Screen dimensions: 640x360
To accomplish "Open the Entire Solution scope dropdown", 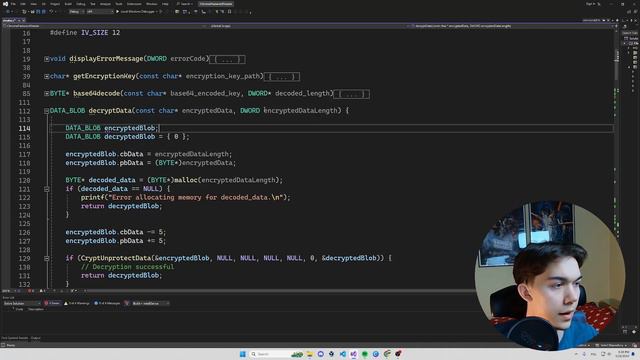I will [x=22, y=303].
